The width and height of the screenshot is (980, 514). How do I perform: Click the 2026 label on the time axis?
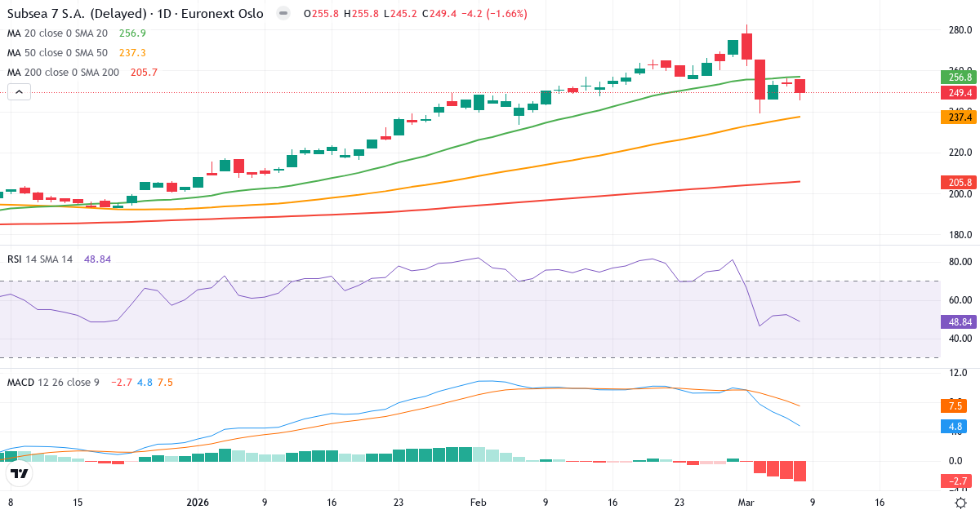click(198, 503)
